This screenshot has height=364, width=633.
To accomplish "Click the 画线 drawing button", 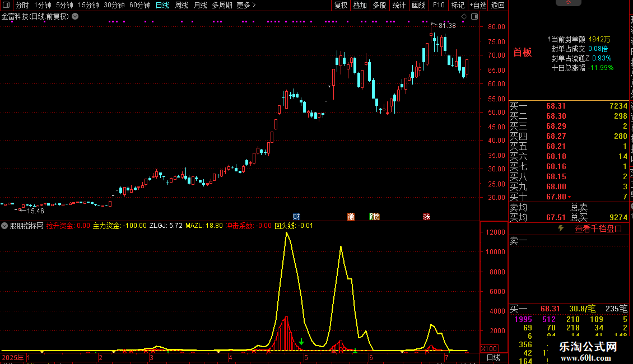I will tap(418, 5).
